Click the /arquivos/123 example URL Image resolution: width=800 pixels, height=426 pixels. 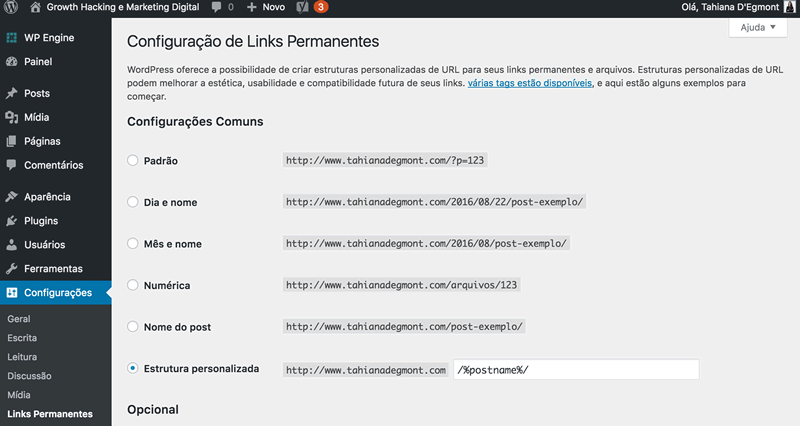click(x=401, y=285)
